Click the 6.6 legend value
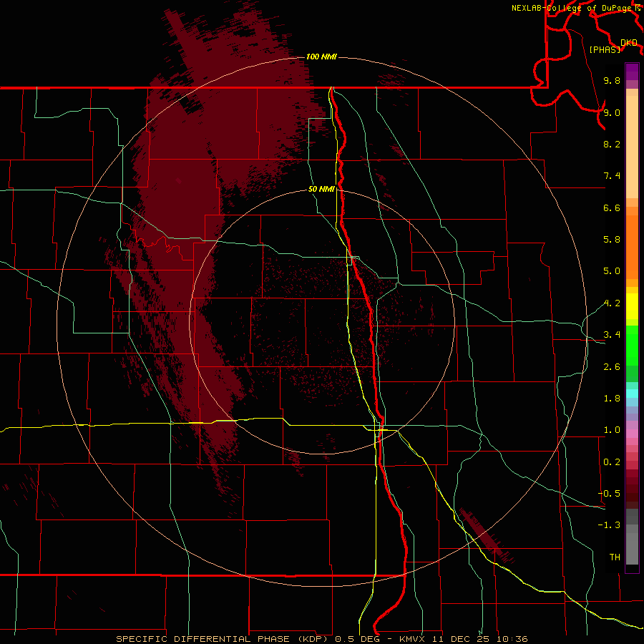Screen dimensions: 644x644 tap(612, 208)
